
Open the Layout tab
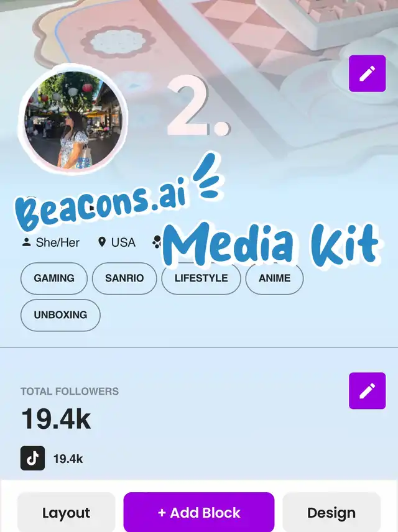(66, 513)
